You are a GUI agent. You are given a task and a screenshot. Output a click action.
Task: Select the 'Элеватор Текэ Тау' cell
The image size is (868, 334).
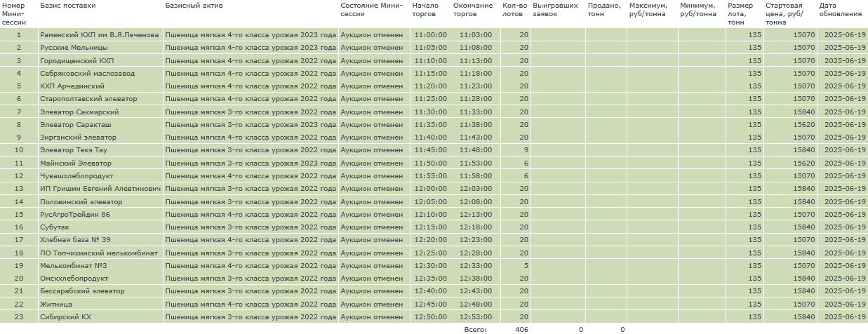[x=100, y=150]
